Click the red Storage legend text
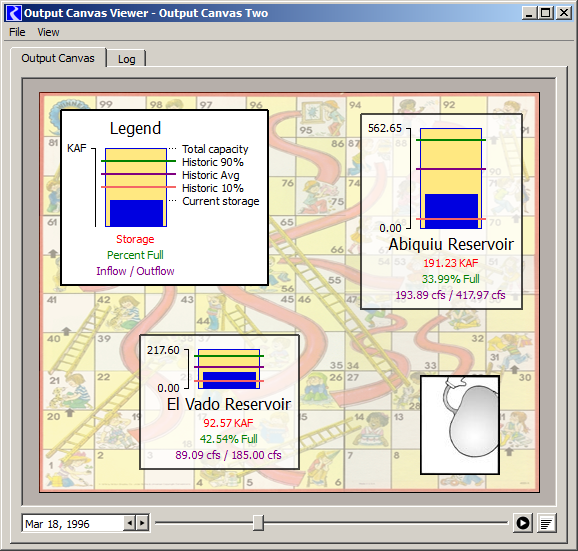 135,239
